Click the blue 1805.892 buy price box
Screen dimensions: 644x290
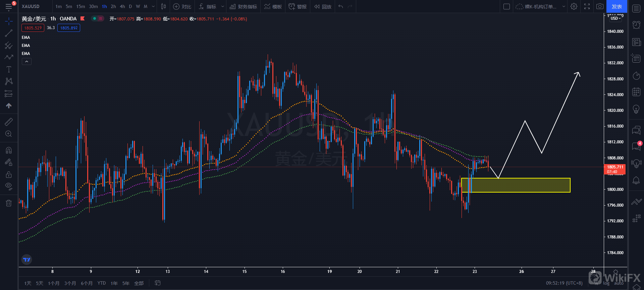tap(69, 28)
